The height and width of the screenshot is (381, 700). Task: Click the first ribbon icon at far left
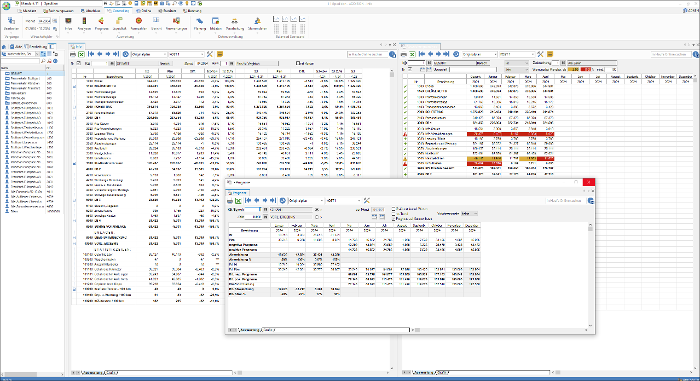click(x=11, y=21)
